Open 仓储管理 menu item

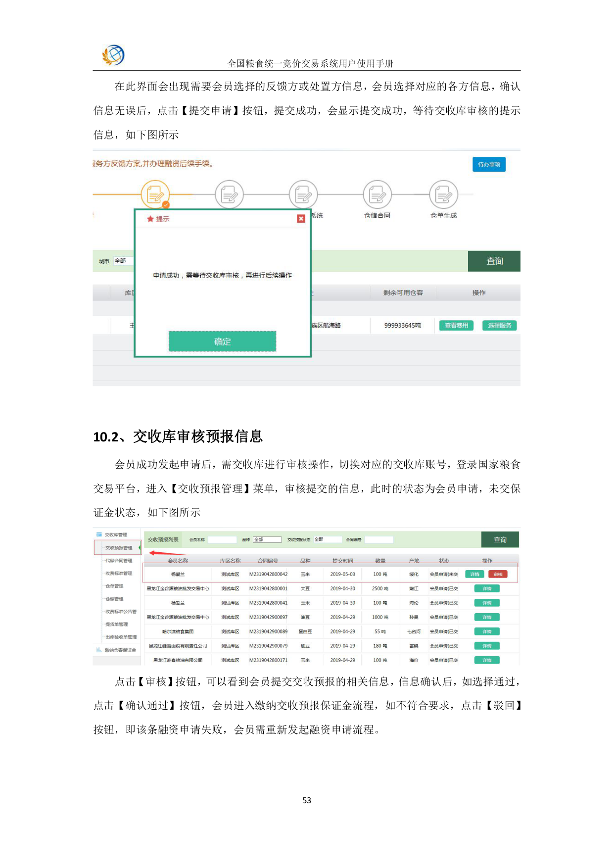click(114, 599)
